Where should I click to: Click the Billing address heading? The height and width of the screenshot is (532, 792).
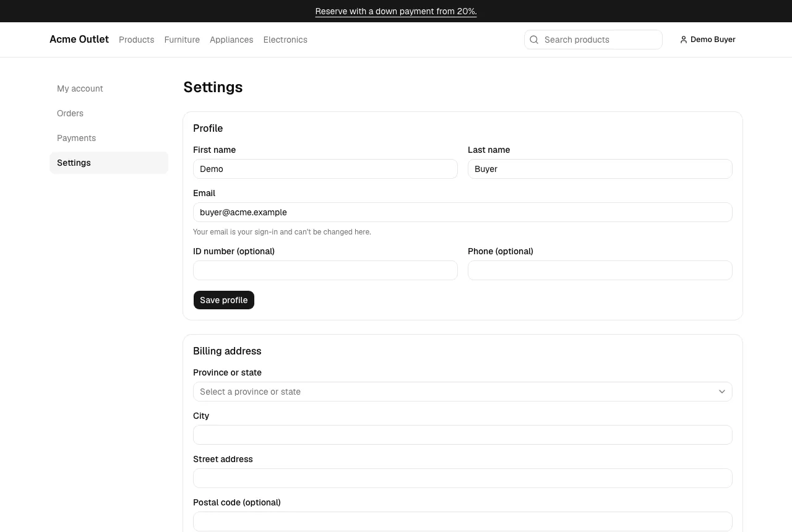coord(227,351)
